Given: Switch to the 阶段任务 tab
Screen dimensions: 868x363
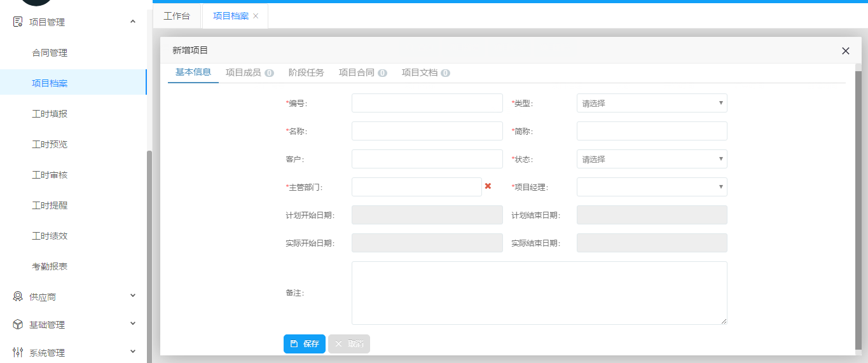Looking at the screenshot, I should point(306,72).
